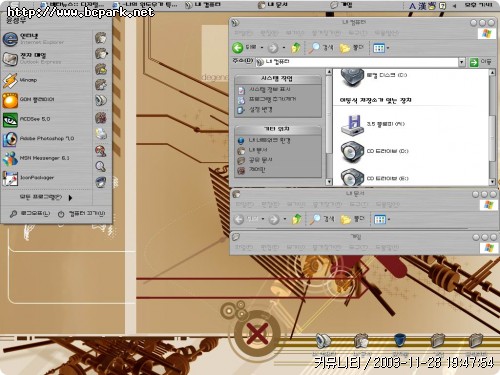Screen dimensions: 500x375
Task: Start Winamp from the Start menu
Action: click(x=46, y=80)
